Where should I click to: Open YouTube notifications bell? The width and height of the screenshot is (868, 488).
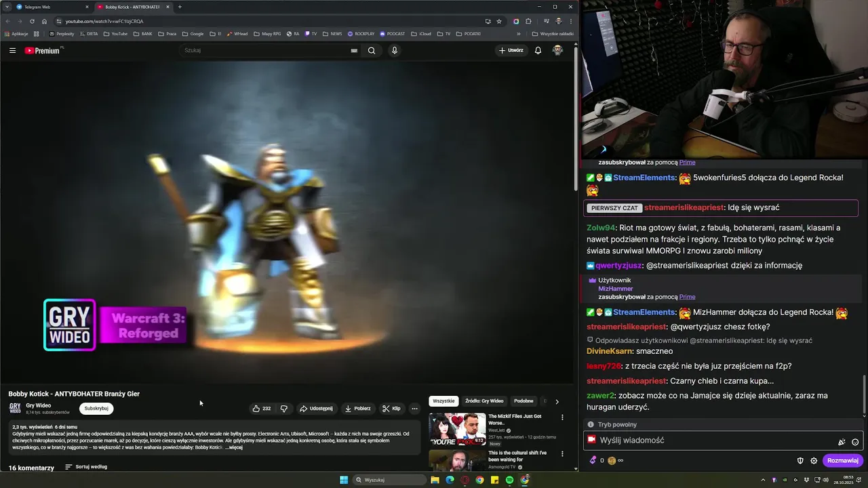click(538, 50)
